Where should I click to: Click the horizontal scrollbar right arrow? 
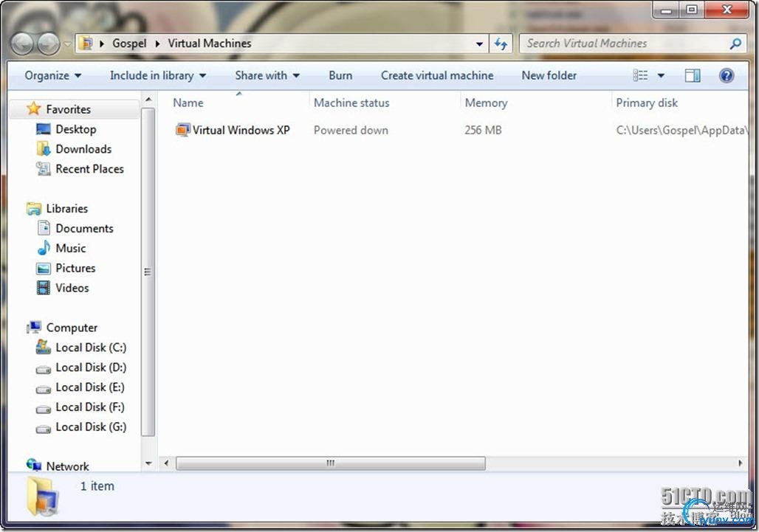740,463
